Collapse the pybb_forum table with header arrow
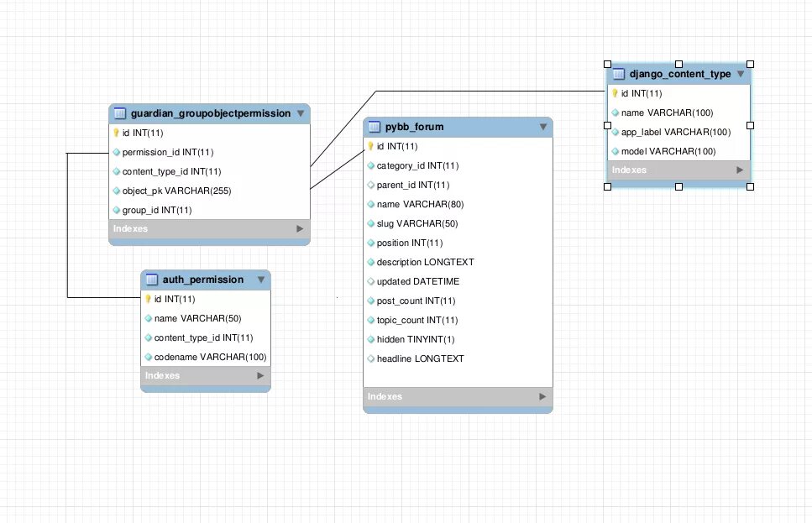 coord(543,127)
